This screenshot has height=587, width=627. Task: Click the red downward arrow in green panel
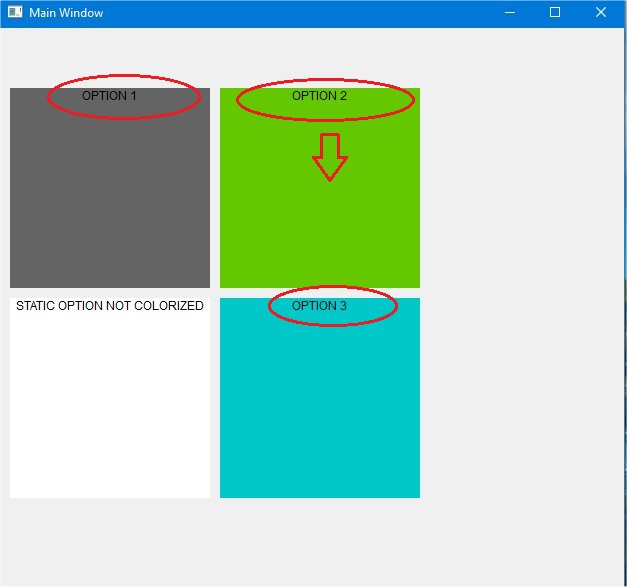pos(329,157)
